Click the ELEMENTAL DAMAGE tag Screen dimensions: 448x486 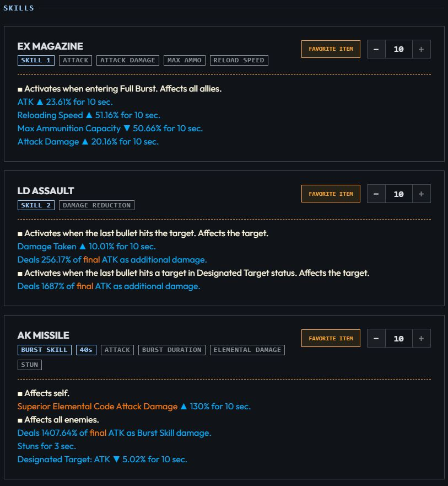click(x=247, y=350)
